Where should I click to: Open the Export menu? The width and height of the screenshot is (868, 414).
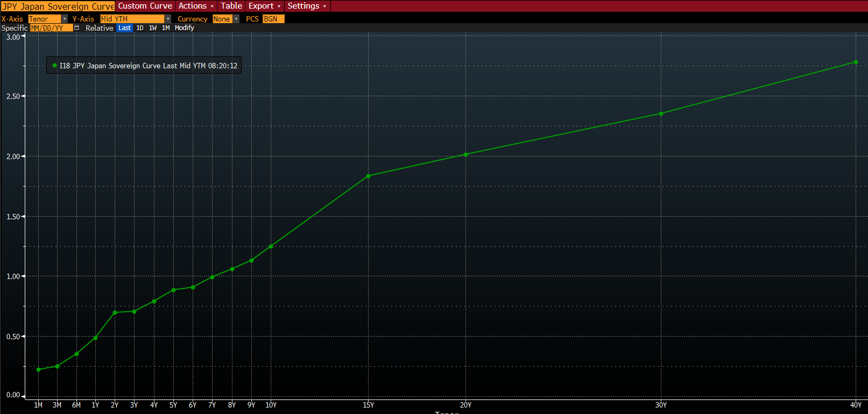coord(264,6)
